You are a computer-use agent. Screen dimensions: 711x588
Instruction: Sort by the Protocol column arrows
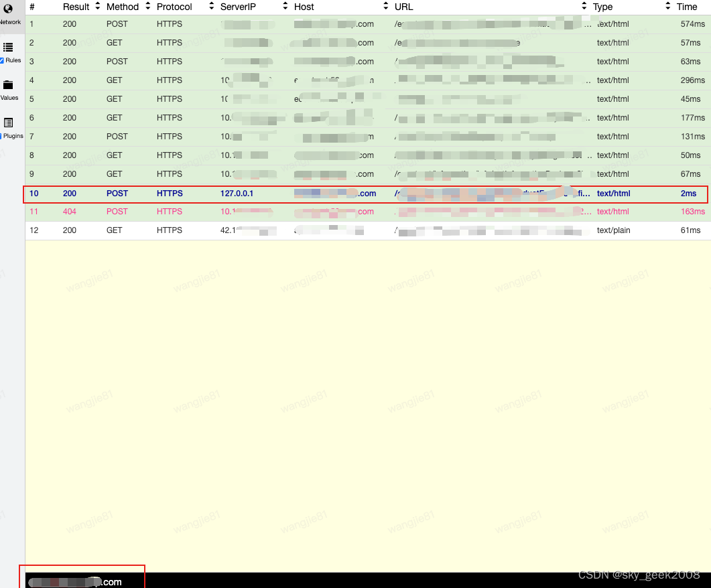tap(211, 6)
